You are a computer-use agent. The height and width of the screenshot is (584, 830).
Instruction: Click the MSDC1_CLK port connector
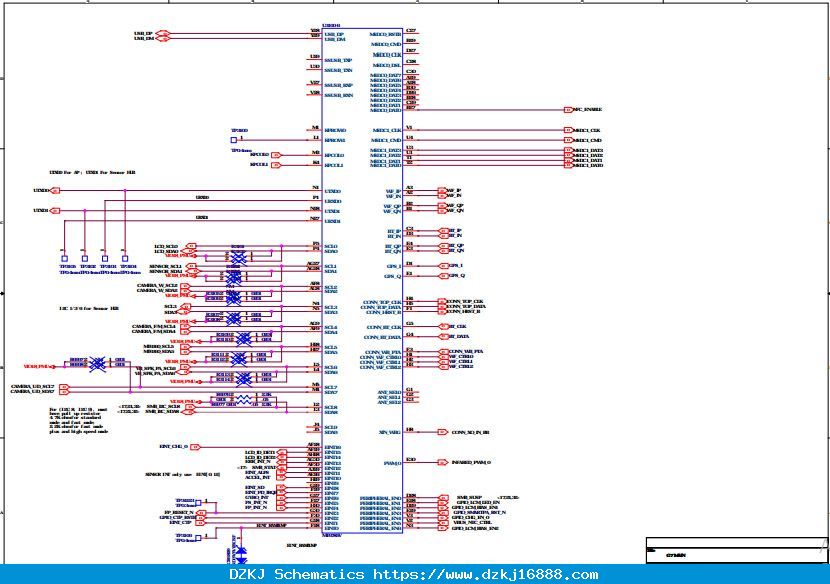coord(568,130)
